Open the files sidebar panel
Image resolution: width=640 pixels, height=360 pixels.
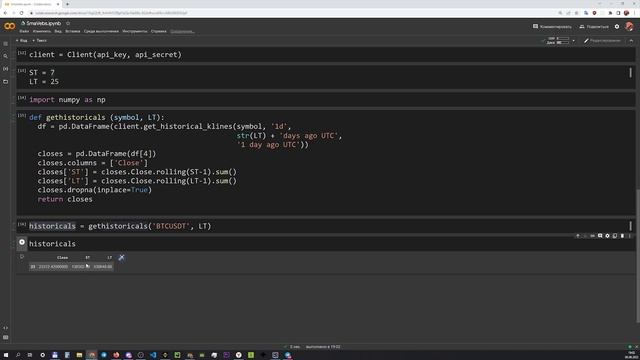(5, 82)
